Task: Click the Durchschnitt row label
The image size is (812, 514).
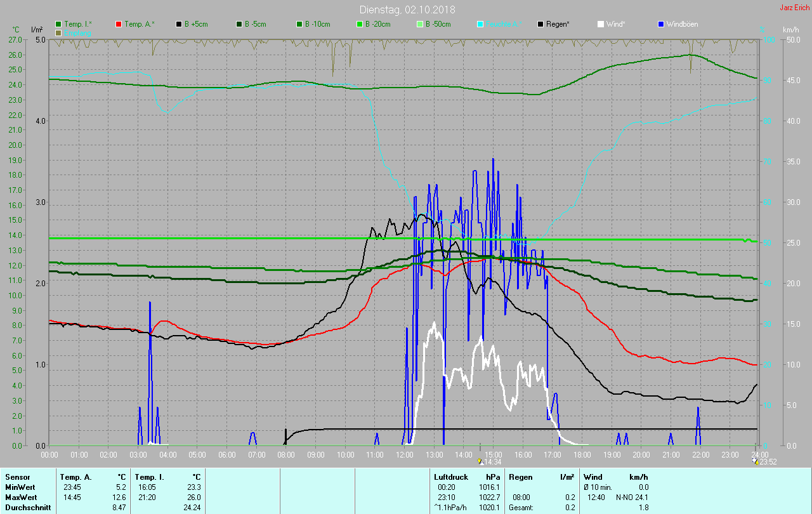Action: tap(28, 507)
